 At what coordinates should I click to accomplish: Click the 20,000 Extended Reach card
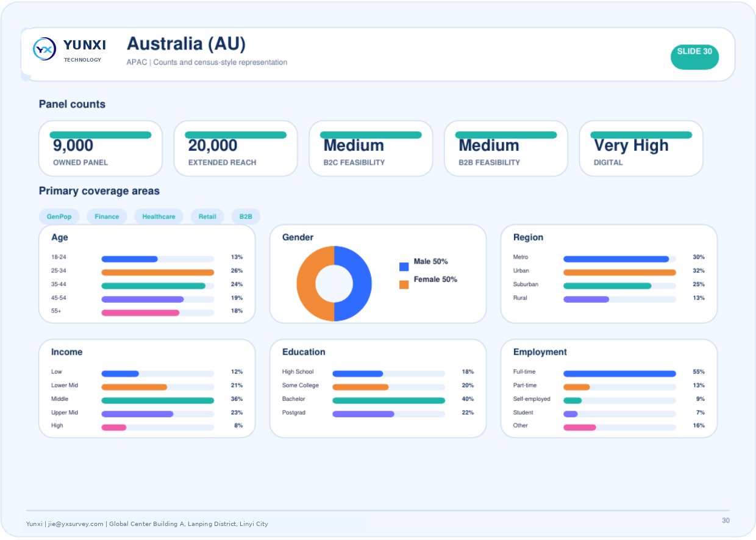point(236,148)
